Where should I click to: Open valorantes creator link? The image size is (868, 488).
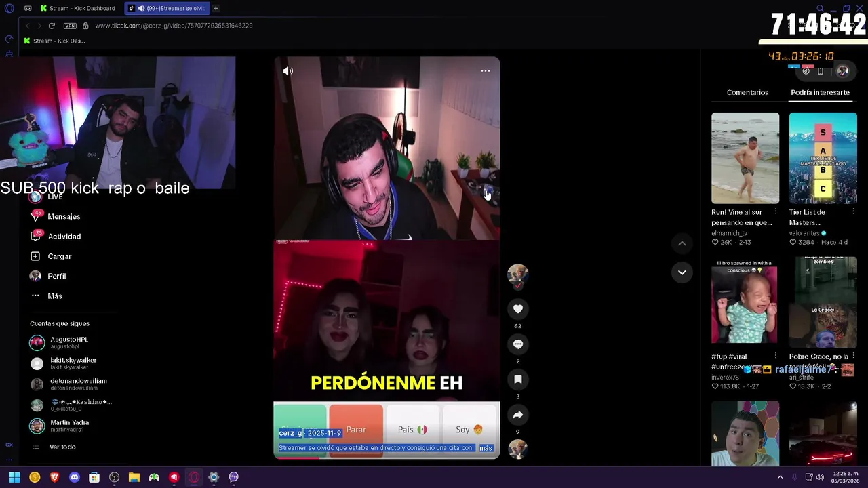pos(804,233)
